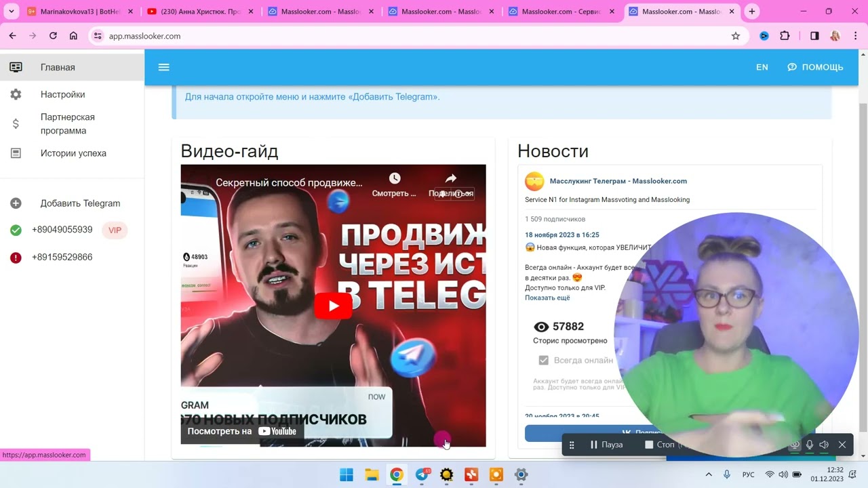
Task: Click the VIP badge next to +89049055939
Action: pyautogui.click(x=115, y=230)
